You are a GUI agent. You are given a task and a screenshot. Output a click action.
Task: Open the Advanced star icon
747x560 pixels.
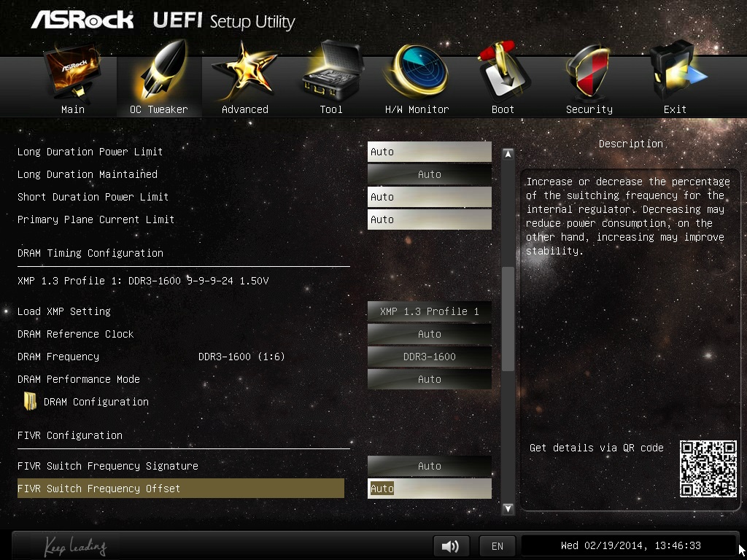point(244,71)
